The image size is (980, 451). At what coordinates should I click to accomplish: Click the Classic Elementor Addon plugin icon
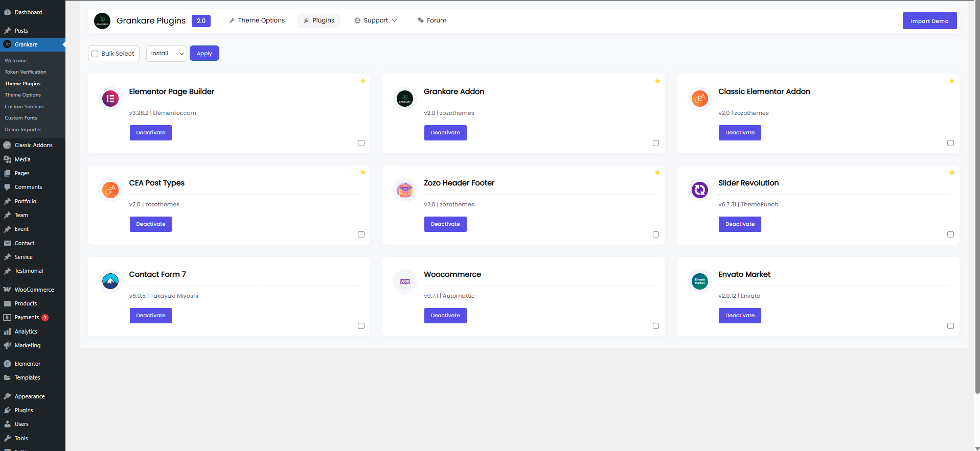coord(699,99)
